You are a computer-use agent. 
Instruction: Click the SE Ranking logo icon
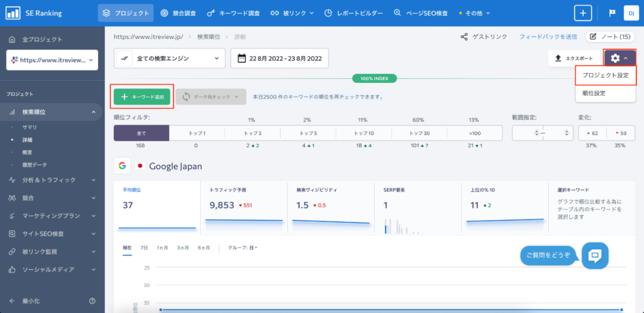(x=13, y=13)
